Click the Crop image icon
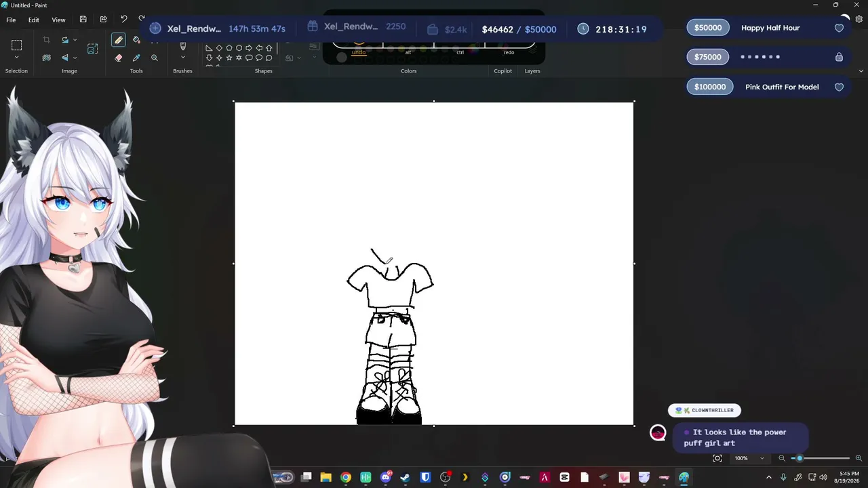This screenshot has height=488, width=868. coord(46,40)
